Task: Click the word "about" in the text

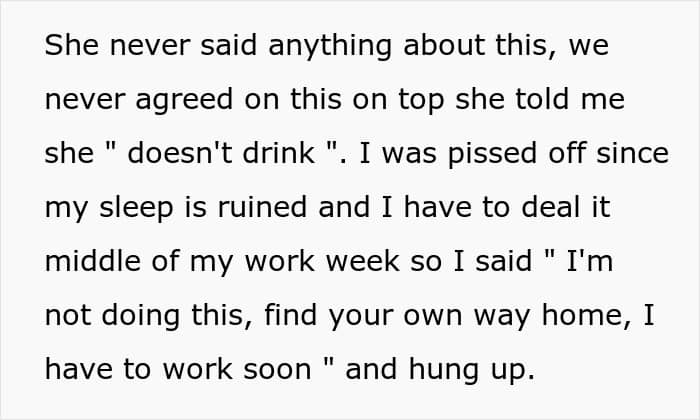Action: point(444,45)
